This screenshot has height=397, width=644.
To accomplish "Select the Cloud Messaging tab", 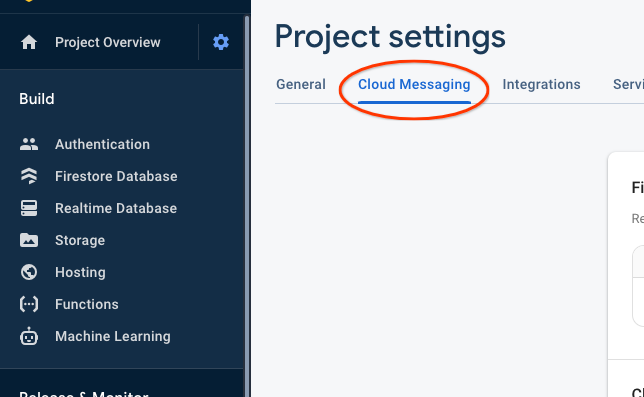I will [414, 84].
